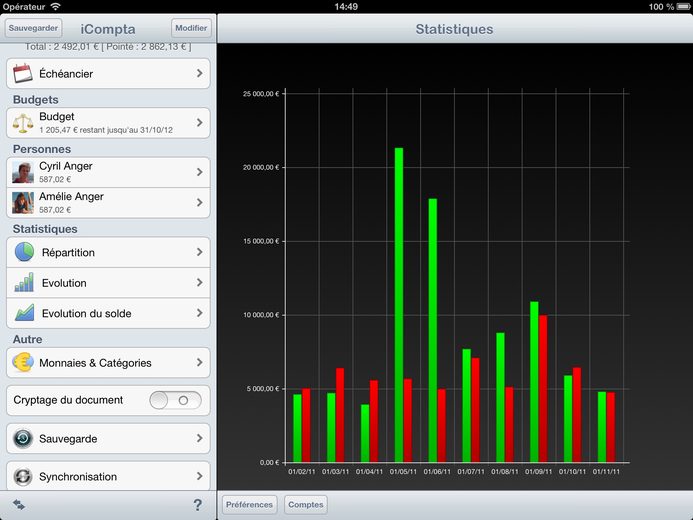Click the battery icon in status bar
The height and width of the screenshot is (520, 693).
click(x=683, y=7)
